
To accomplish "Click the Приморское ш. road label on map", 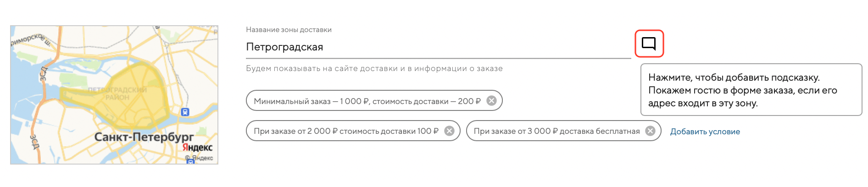I will point(28,39).
